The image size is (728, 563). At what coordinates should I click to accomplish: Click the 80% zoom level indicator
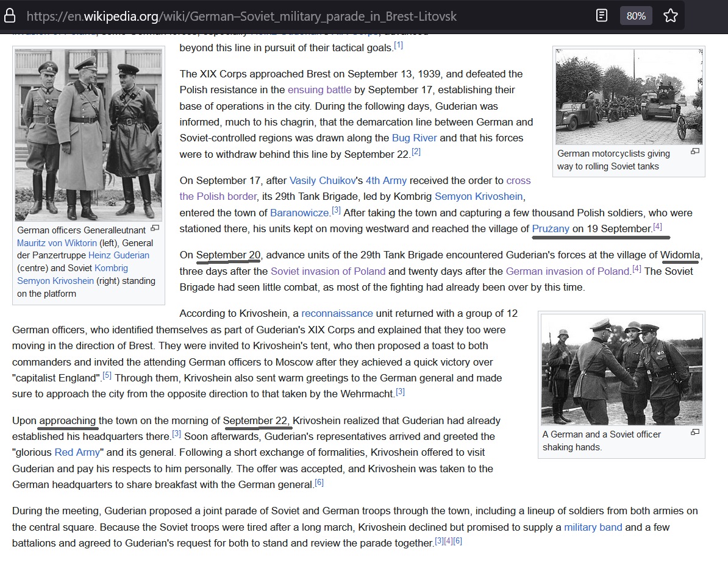(x=636, y=16)
